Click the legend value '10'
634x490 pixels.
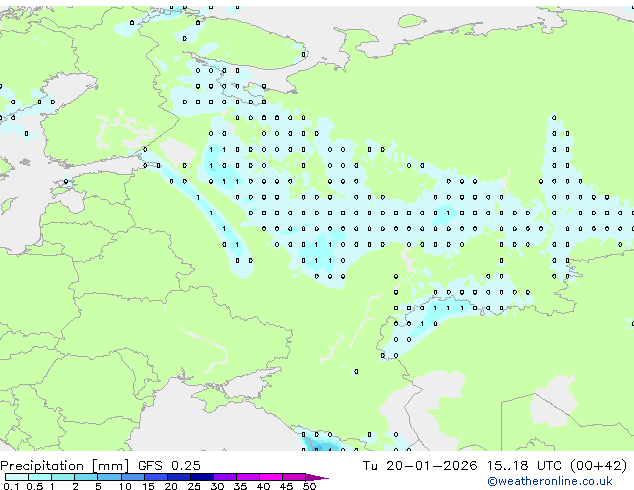(125, 486)
